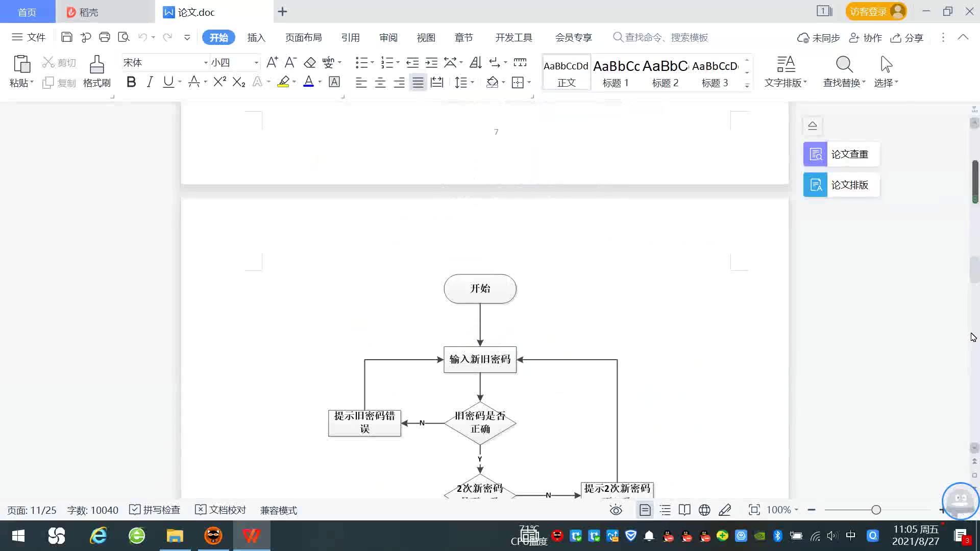
Task: Click the center alignment icon
Action: click(x=380, y=83)
